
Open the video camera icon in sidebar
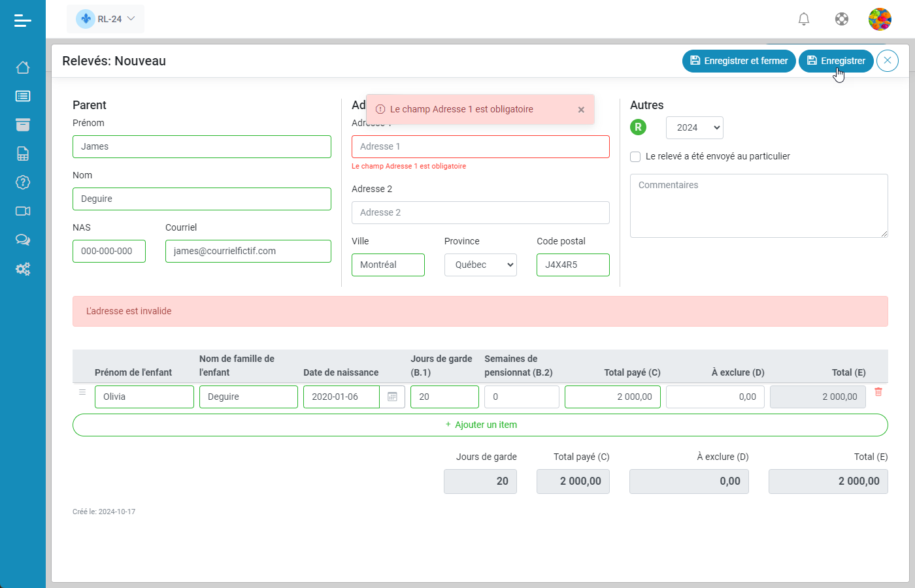23,211
